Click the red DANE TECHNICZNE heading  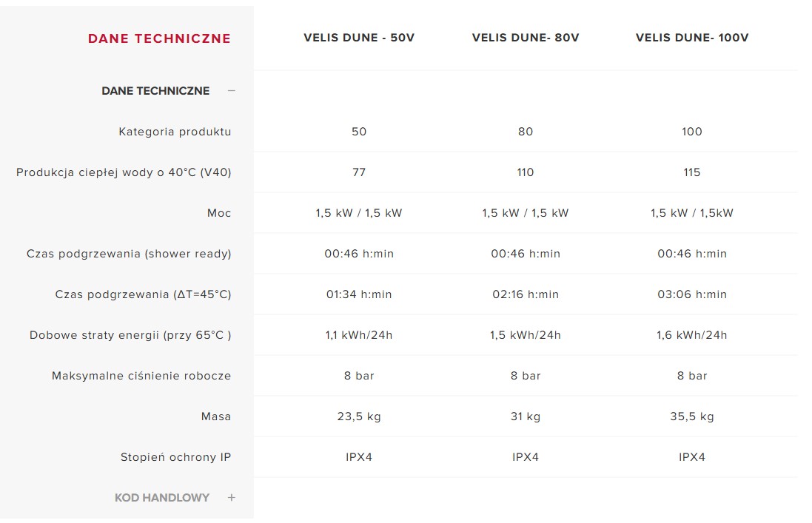point(159,38)
